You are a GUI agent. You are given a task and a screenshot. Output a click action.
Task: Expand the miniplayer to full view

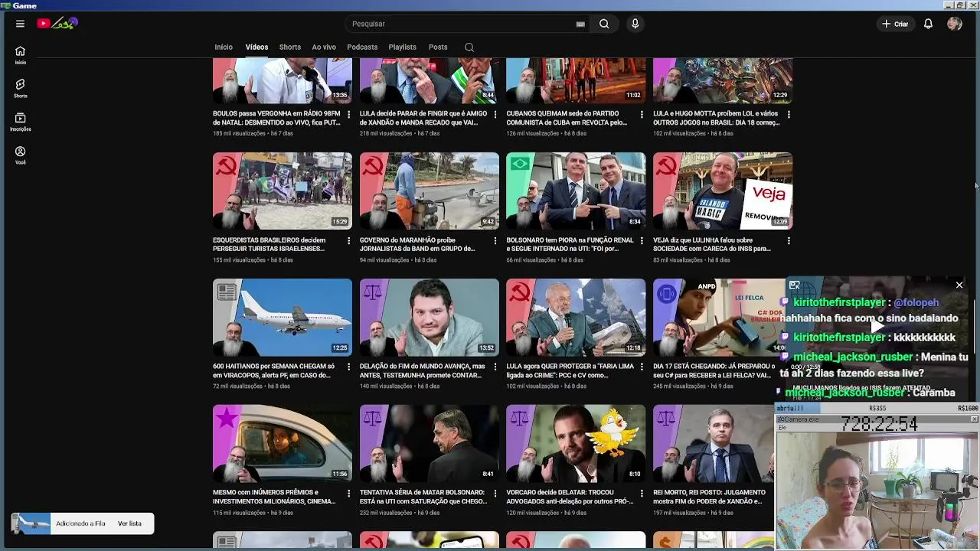pyautogui.click(x=795, y=285)
